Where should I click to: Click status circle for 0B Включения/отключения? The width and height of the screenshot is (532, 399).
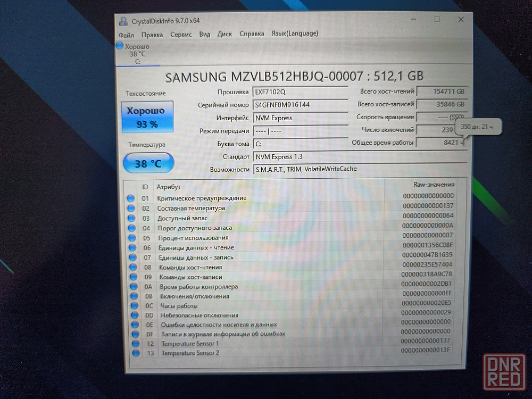pyautogui.click(x=135, y=296)
